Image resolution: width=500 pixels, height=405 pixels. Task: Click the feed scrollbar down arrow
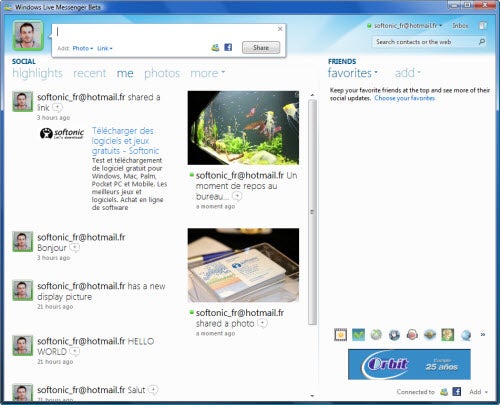(312, 396)
